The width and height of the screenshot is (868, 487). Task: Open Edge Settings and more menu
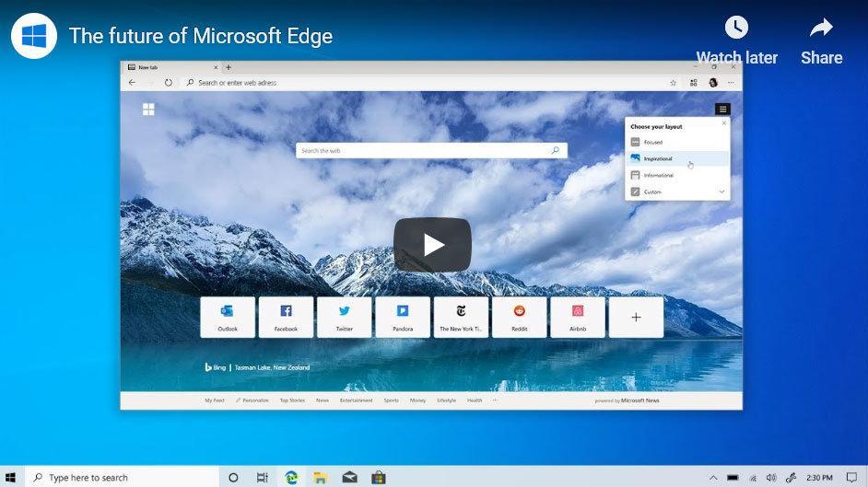732,83
